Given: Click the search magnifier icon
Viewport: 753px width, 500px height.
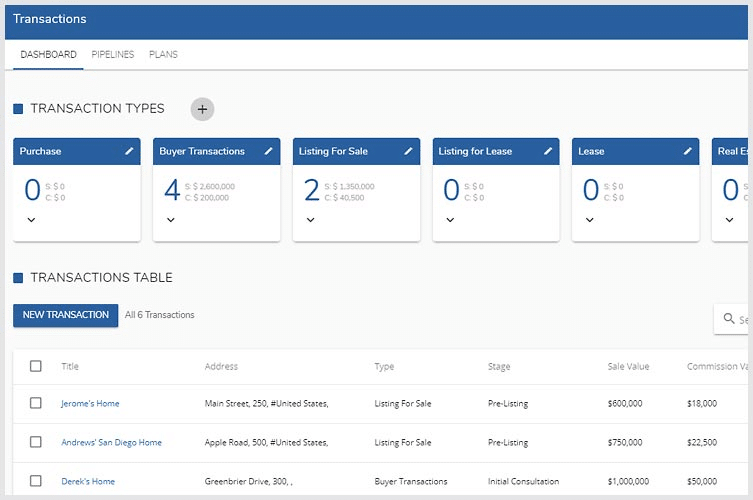Looking at the screenshot, I should [x=728, y=319].
